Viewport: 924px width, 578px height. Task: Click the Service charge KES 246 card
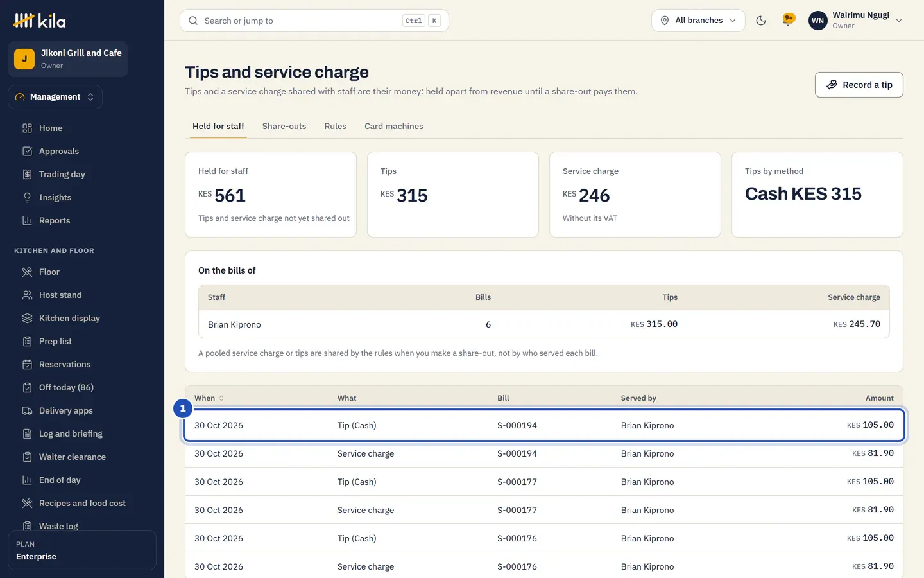(635, 195)
